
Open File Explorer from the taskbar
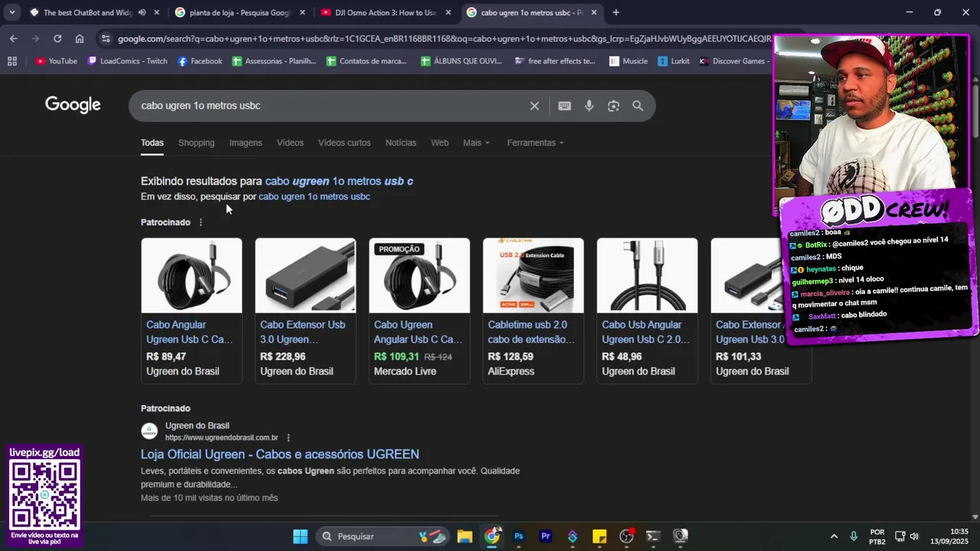(x=465, y=536)
